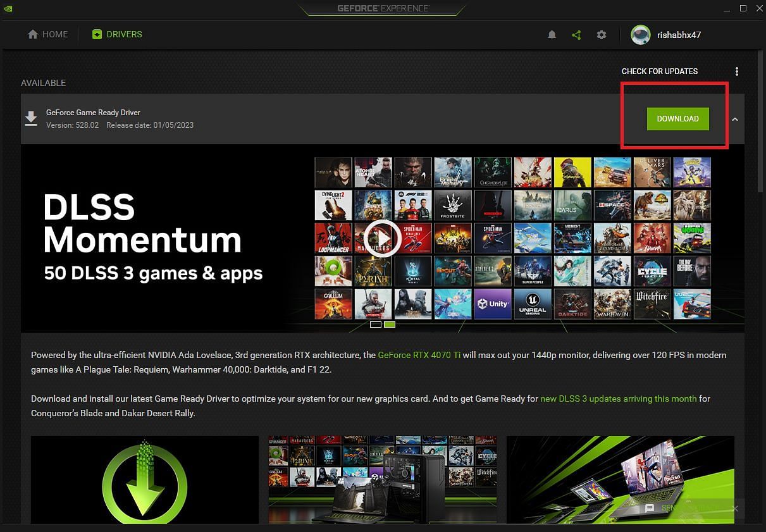Click the rishabhx47 profile avatar
The width and height of the screenshot is (766, 532).
pyautogui.click(x=641, y=35)
